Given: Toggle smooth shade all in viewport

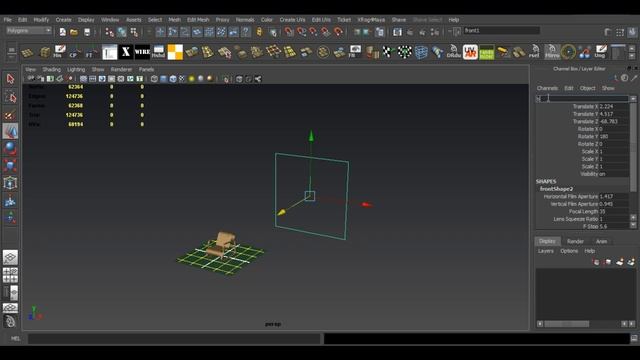Looking at the screenshot, I should [164, 79].
